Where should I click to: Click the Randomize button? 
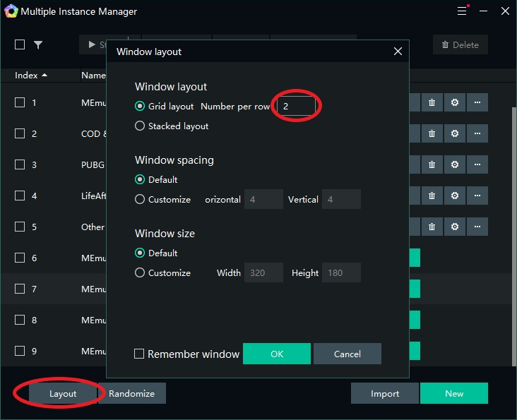(131, 393)
